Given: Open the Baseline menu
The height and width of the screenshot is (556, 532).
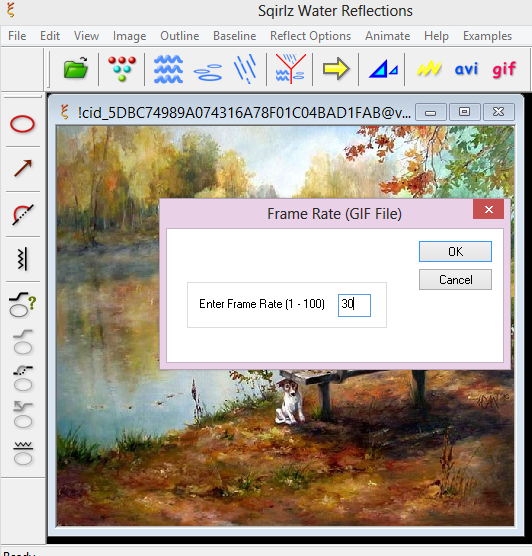Looking at the screenshot, I should tap(234, 36).
